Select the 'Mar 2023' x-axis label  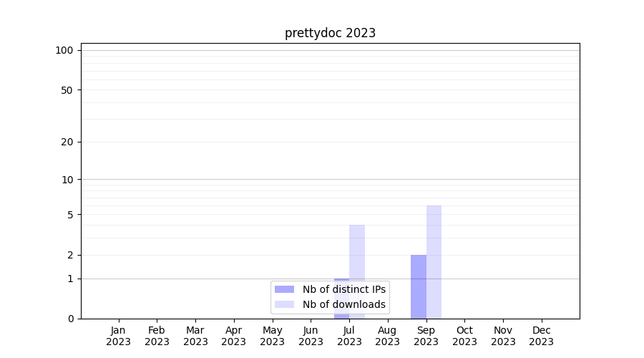click(195, 336)
